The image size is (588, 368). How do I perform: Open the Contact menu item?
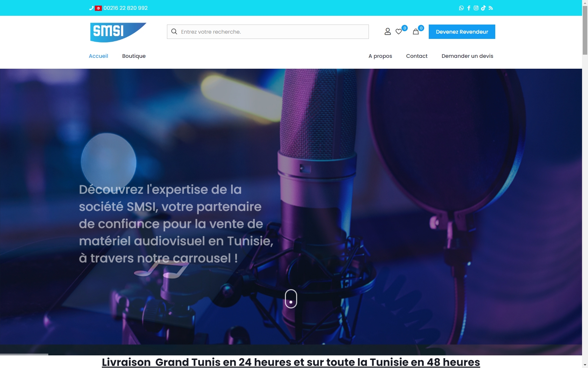416,56
